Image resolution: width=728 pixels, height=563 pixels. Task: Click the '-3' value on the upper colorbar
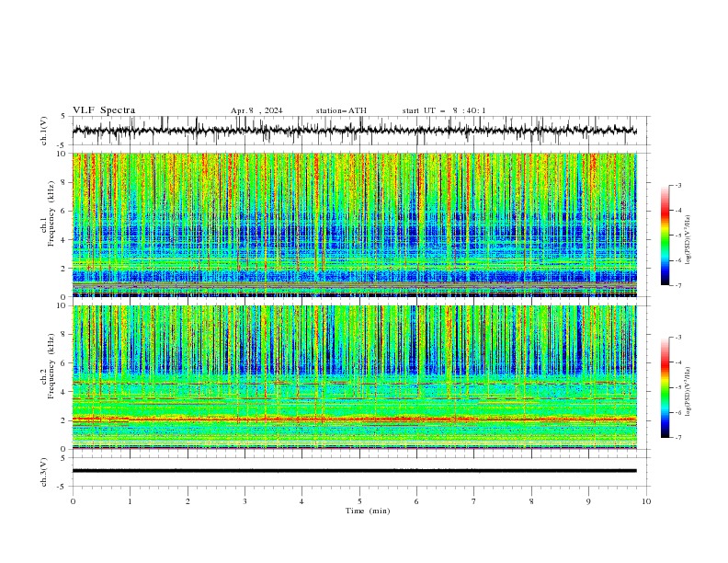point(678,185)
